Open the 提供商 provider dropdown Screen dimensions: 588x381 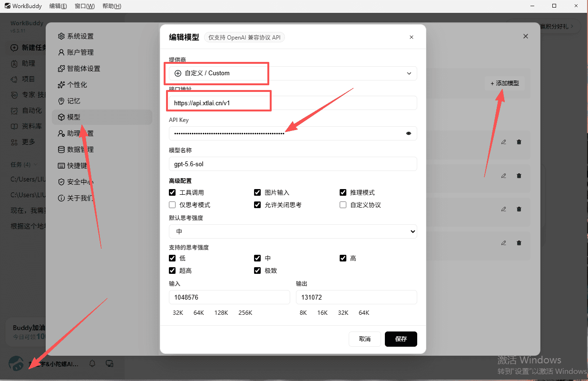pyautogui.click(x=293, y=73)
